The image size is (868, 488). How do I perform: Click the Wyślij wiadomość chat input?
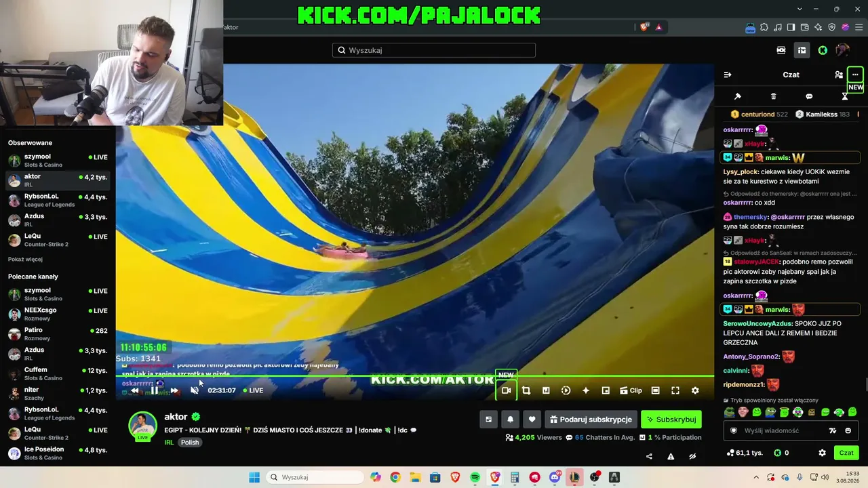791,430
